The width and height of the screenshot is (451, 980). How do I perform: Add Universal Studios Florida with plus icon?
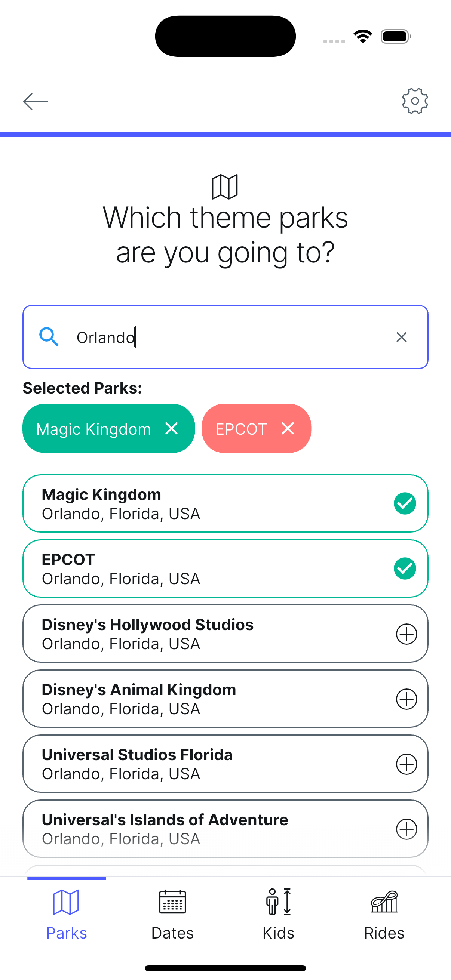click(406, 764)
